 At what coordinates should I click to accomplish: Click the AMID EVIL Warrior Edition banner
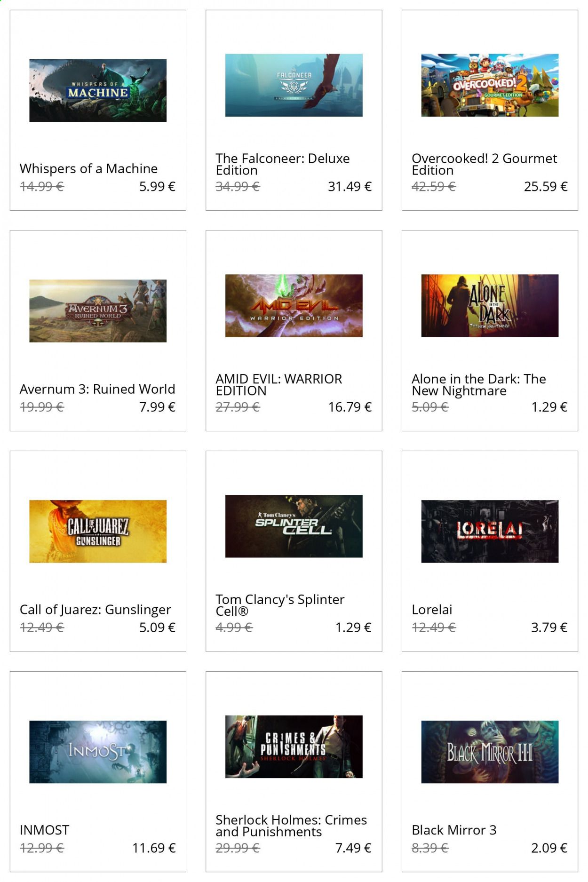294,306
